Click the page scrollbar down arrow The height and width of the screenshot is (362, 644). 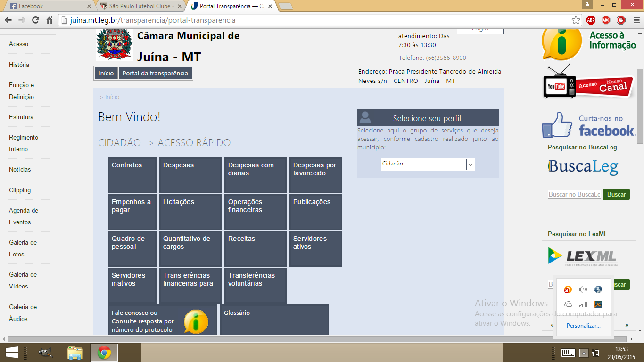pyautogui.click(x=640, y=330)
